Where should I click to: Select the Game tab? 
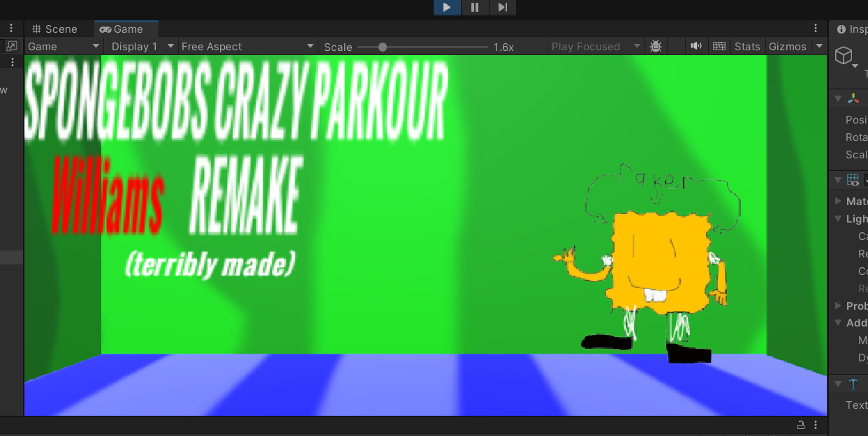coord(126,29)
